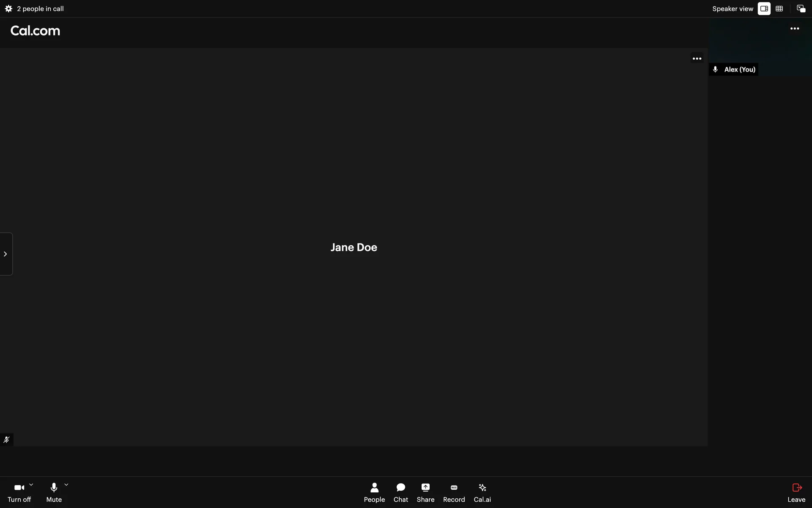Open Alex's tile options menu
This screenshot has width=812, height=508.
pos(794,29)
